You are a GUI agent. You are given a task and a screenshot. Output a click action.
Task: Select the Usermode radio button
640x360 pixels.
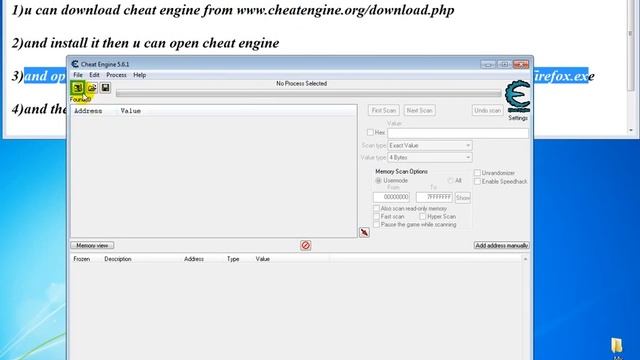pyautogui.click(x=378, y=180)
